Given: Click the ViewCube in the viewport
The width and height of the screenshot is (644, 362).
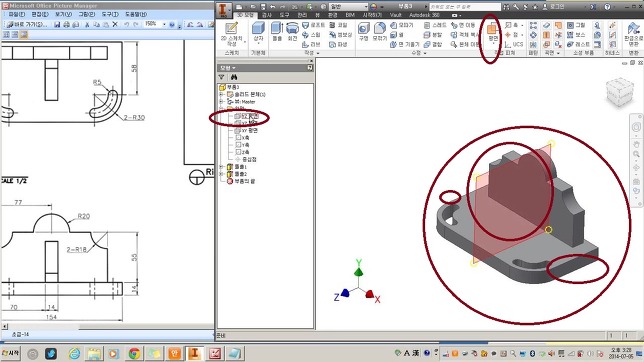Looking at the screenshot, I should pyautogui.click(x=619, y=92).
